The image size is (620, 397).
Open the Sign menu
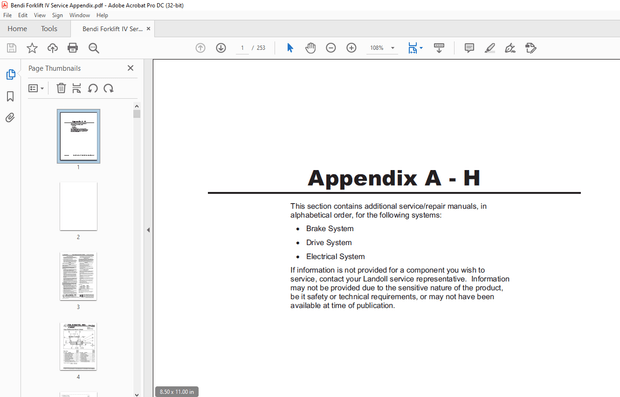[57, 15]
